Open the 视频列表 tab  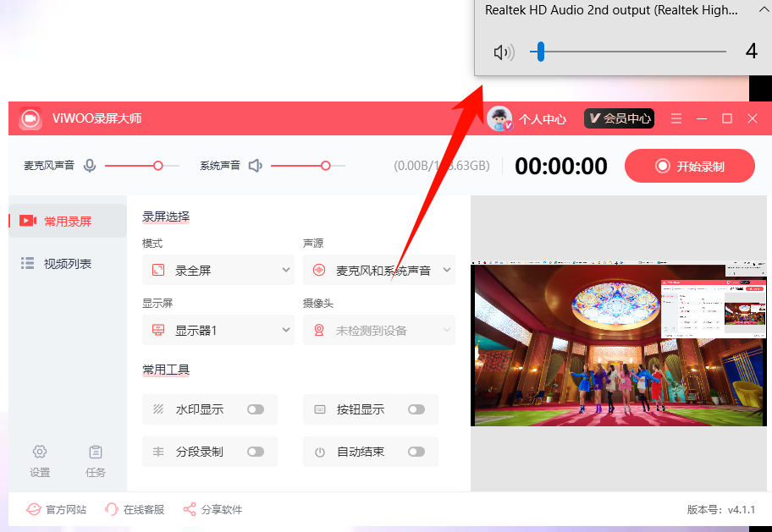[68, 263]
